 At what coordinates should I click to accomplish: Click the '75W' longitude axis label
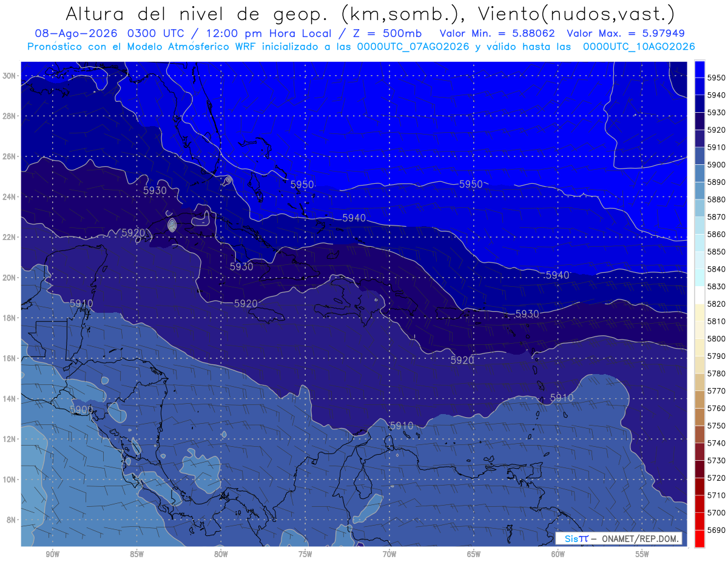pos(305,554)
